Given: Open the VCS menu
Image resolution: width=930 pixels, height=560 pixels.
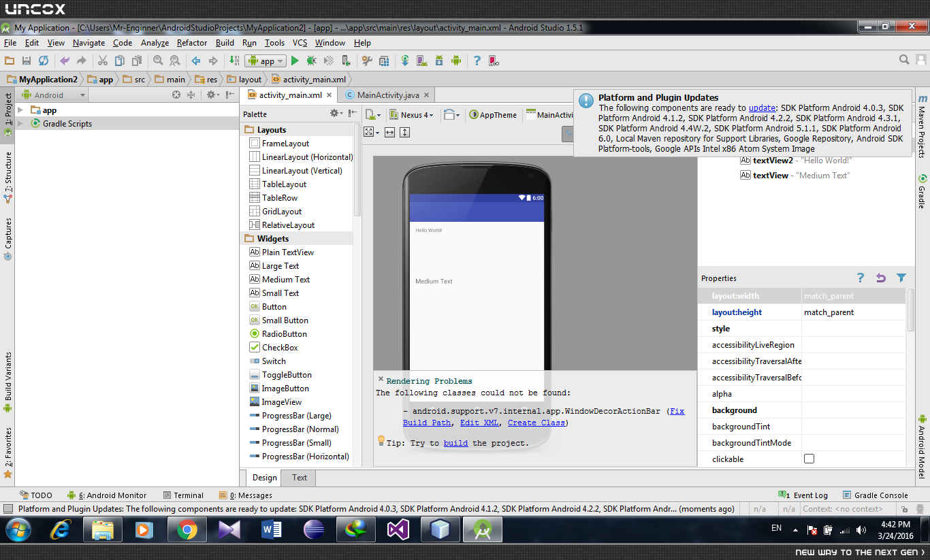Looking at the screenshot, I should [x=300, y=43].
